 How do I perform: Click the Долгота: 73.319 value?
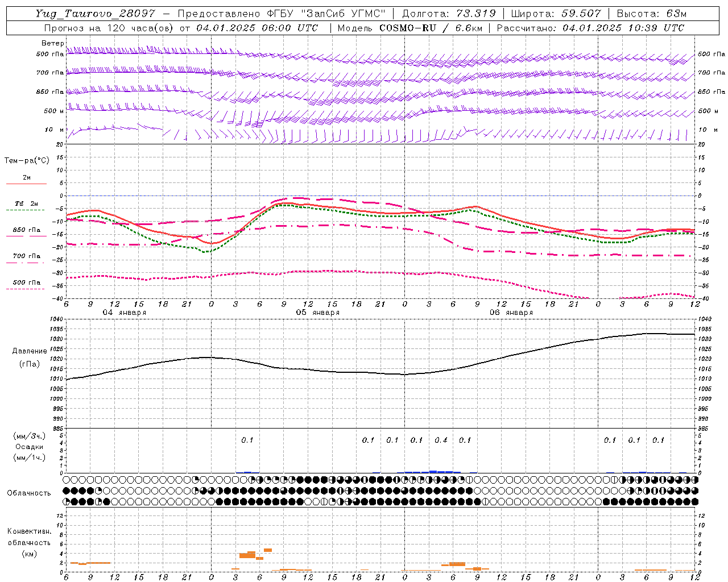point(449,14)
